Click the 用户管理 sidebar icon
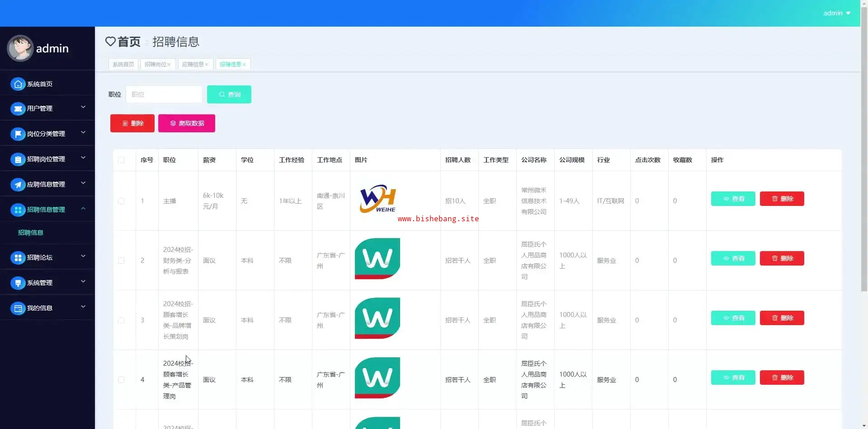 (18, 109)
